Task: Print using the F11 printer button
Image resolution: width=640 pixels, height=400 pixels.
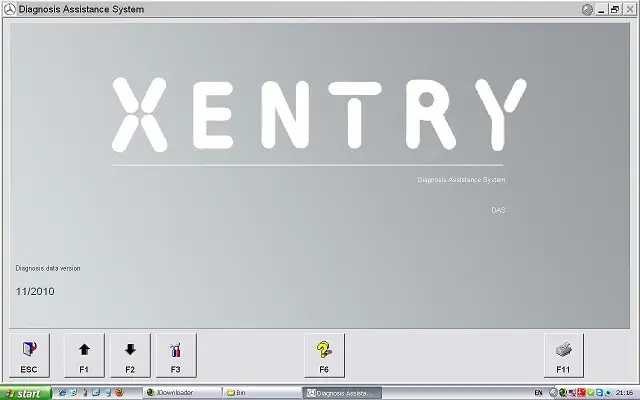Action: point(564,356)
